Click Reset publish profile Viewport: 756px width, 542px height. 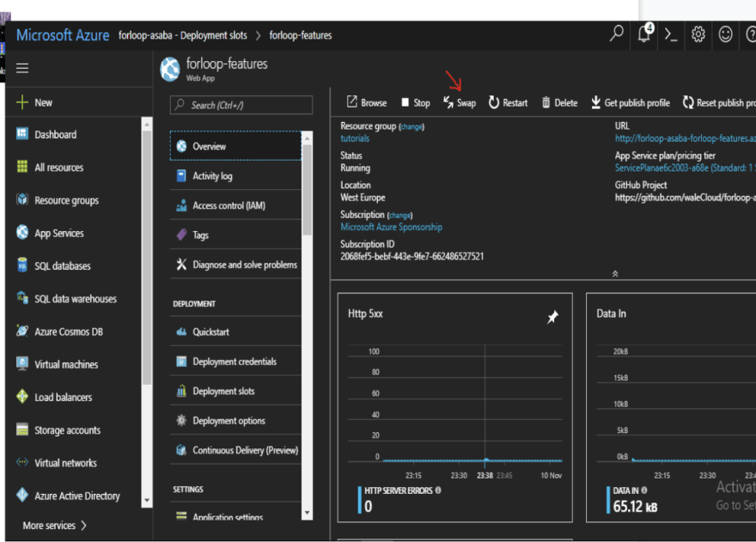[x=719, y=103]
